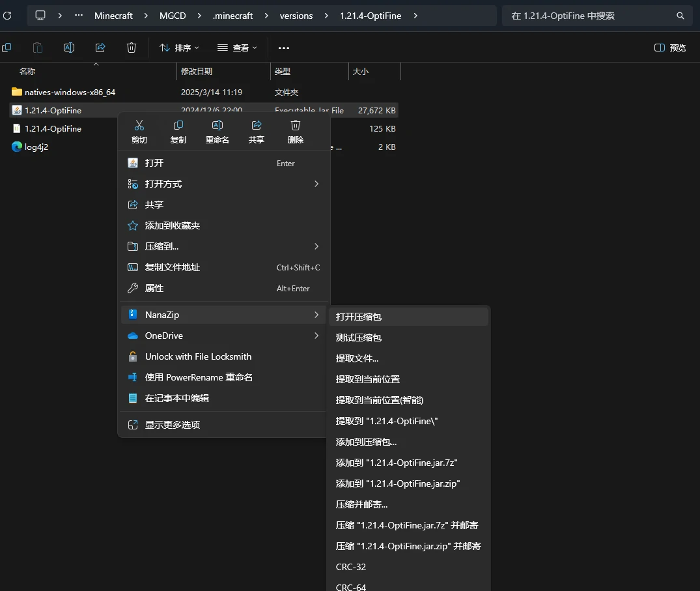Select 显示更多选项 menu entry

(x=173, y=425)
